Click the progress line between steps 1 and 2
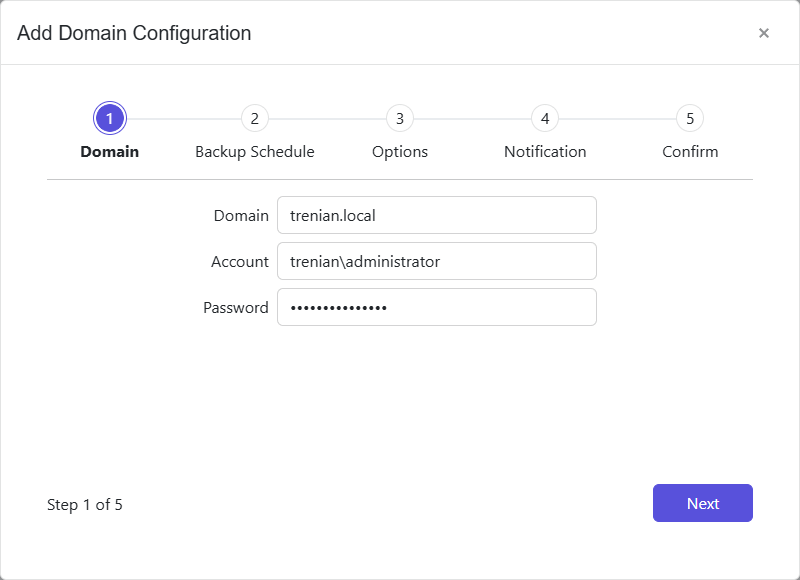This screenshot has width=800, height=580. [182, 117]
